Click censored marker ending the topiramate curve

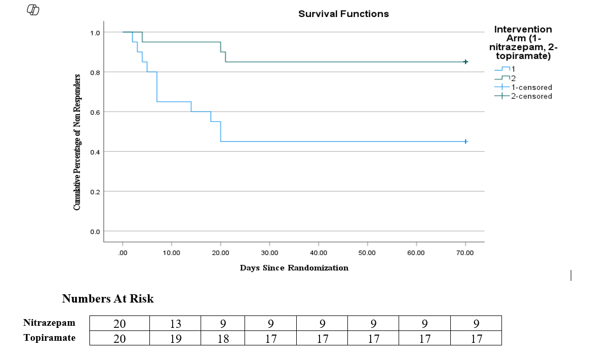465,62
